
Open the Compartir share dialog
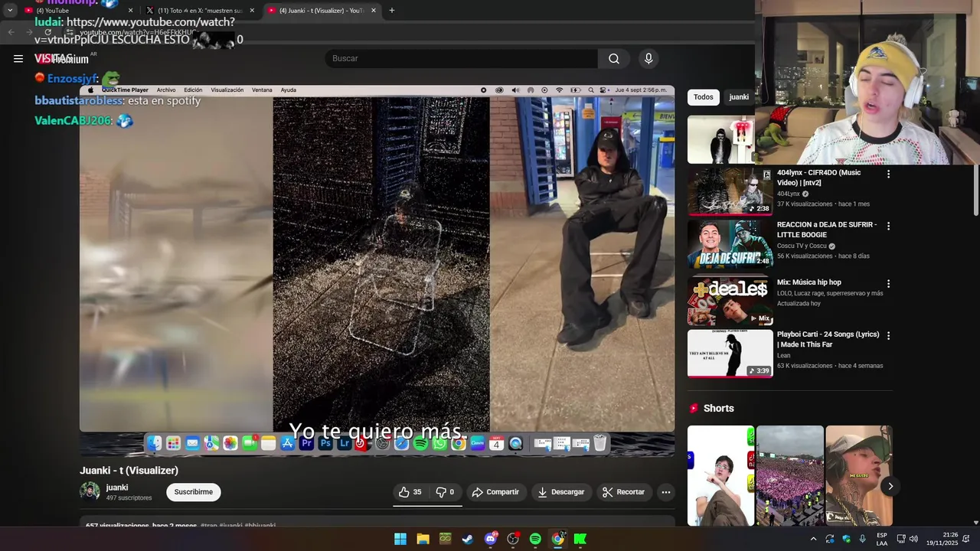495,492
